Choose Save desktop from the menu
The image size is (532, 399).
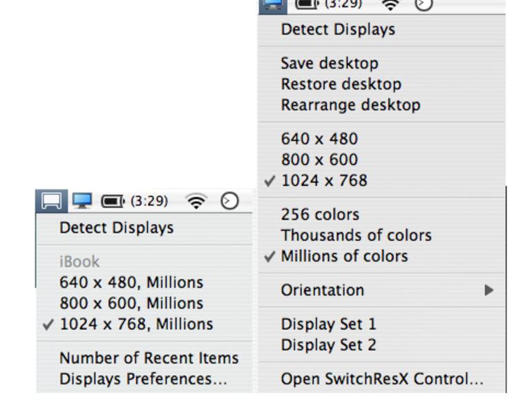330,63
